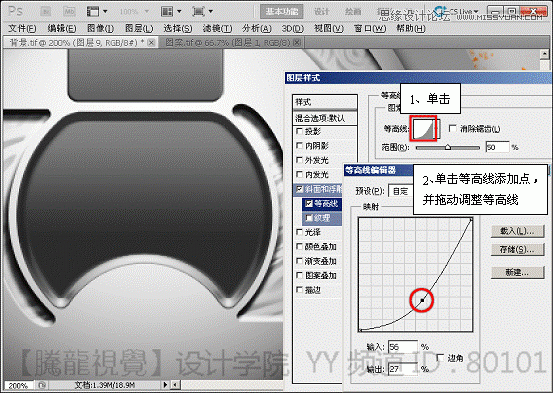Enable the 颜色叠加 checkbox
The width and height of the screenshot is (553, 393).
(x=299, y=246)
